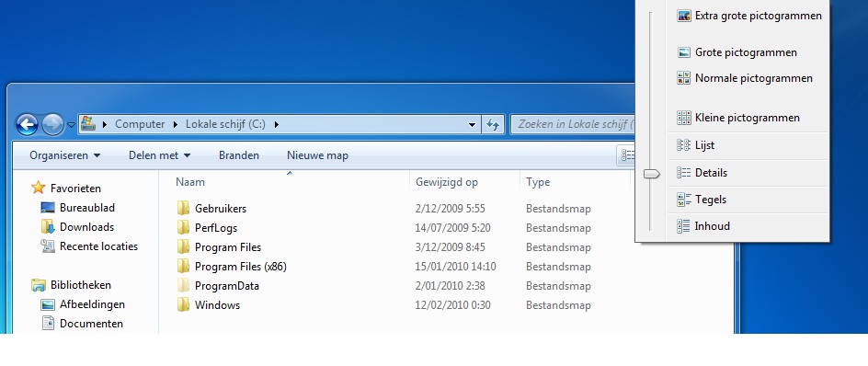Click the Recente locaties icon
This screenshot has height=366, width=868.
(x=48, y=246)
